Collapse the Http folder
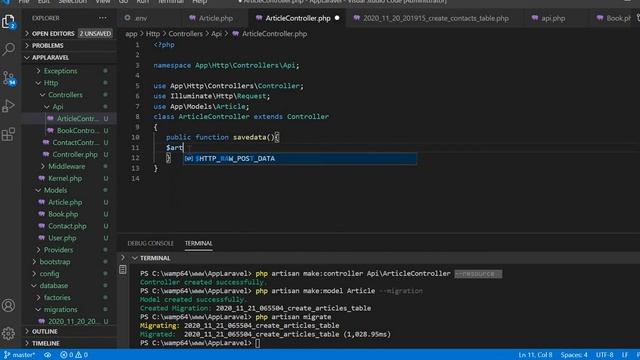This screenshot has height=360, width=640. [51, 83]
